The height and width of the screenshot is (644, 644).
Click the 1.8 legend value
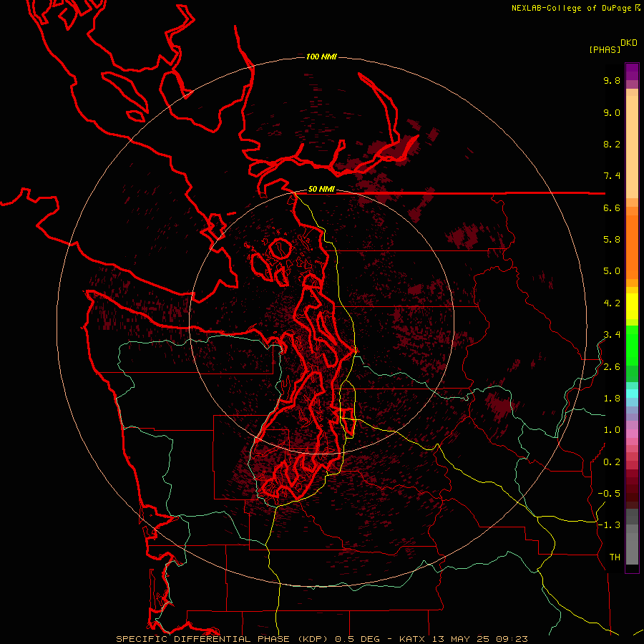point(612,399)
